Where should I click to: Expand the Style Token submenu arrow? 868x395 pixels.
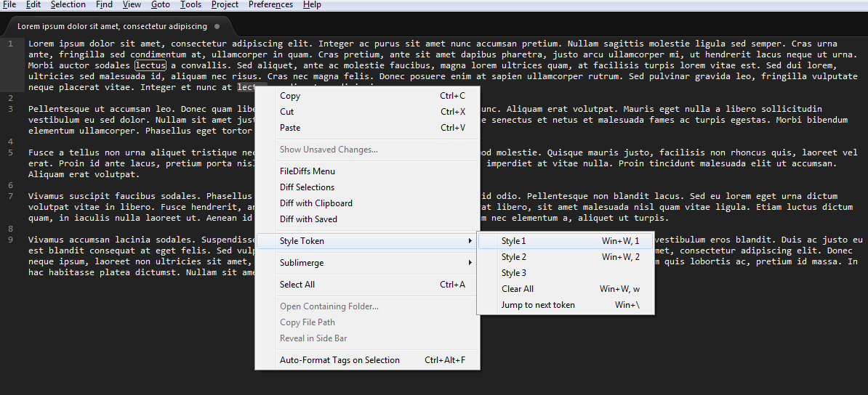(x=470, y=241)
